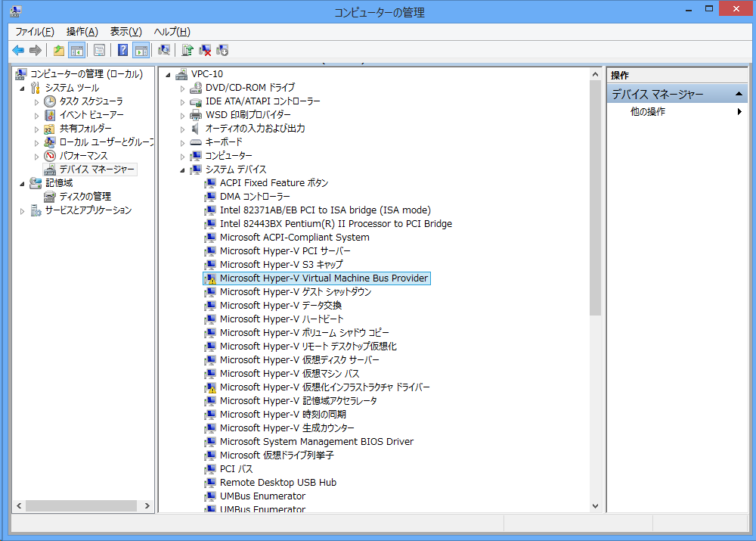Screen dimensions: 756x541
Task: Click the device list scroll up arrow
Action: pos(596,74)
